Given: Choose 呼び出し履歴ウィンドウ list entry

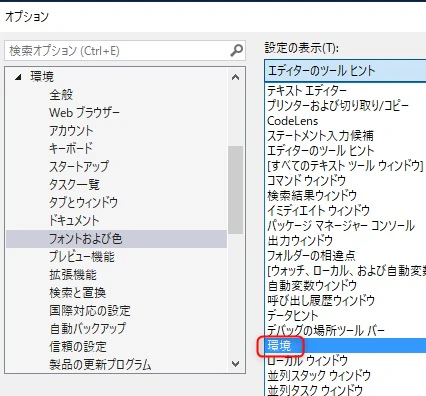Looking at the screenshot, I should (346, 300).
